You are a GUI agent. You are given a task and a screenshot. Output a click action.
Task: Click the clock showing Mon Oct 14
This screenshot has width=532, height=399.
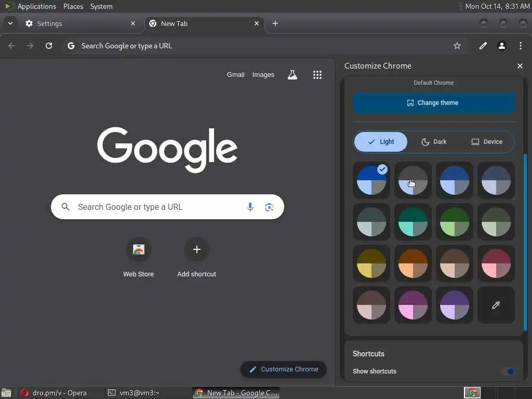pos(497,6)
